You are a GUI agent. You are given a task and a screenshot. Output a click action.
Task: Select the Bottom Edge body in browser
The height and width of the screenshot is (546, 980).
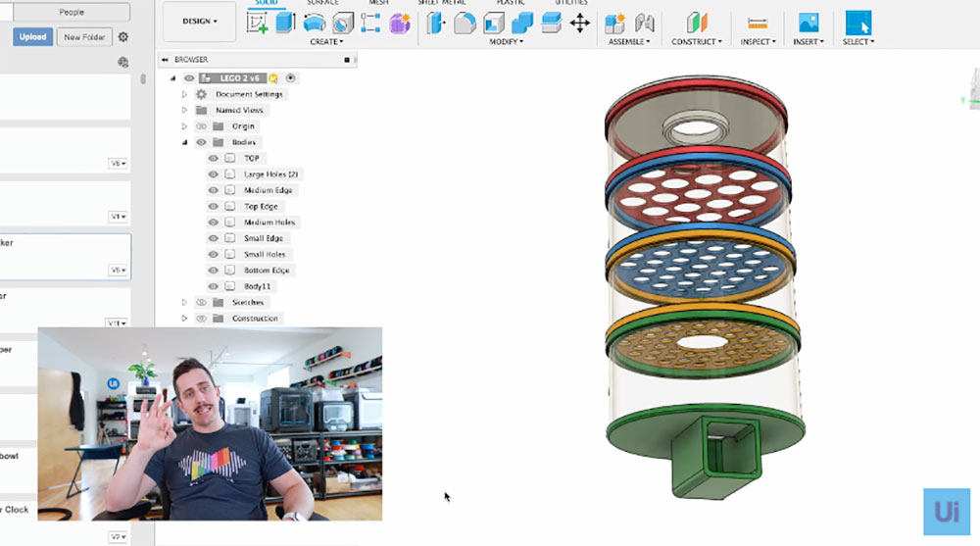click(x=267, y=271)
